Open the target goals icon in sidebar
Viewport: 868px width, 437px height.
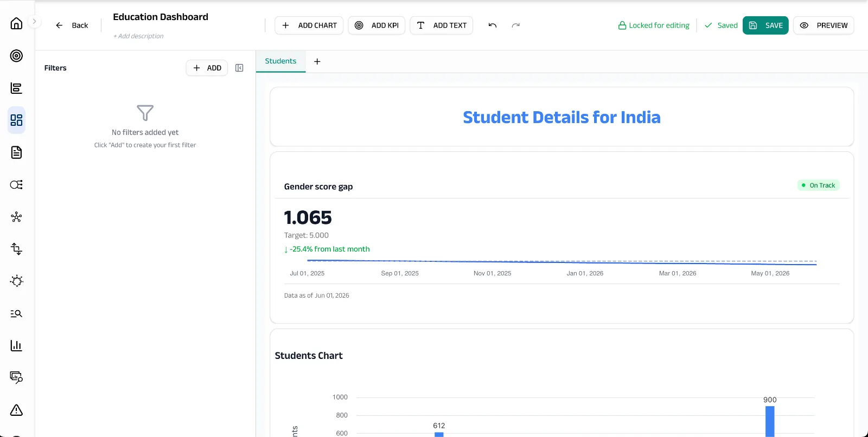(16, 56)
